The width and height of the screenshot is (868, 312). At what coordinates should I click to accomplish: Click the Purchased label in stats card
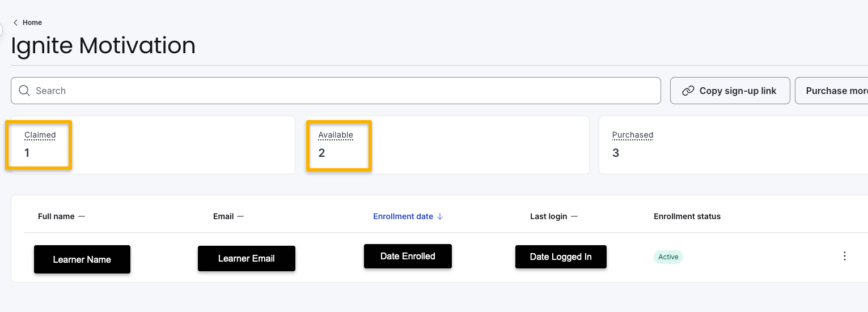pyautogui.click(x=632, y=135)
